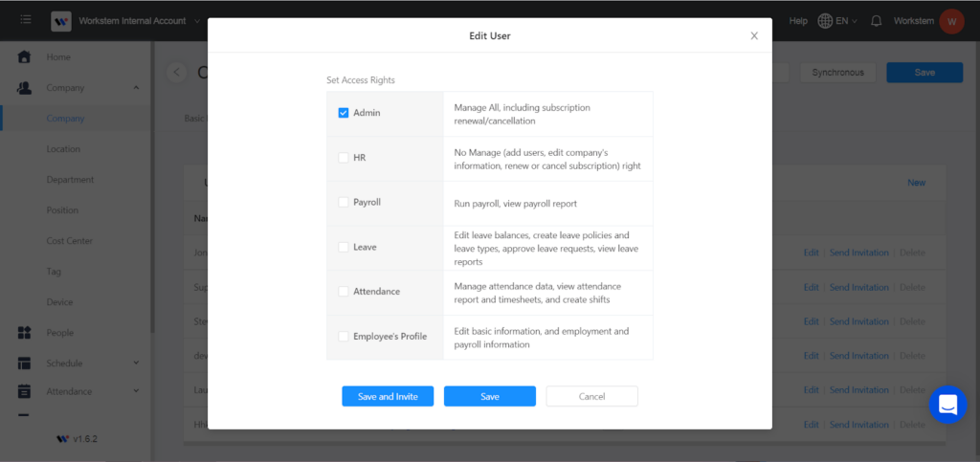
Task: Click the globe language icon
Action: pos(825,21)
